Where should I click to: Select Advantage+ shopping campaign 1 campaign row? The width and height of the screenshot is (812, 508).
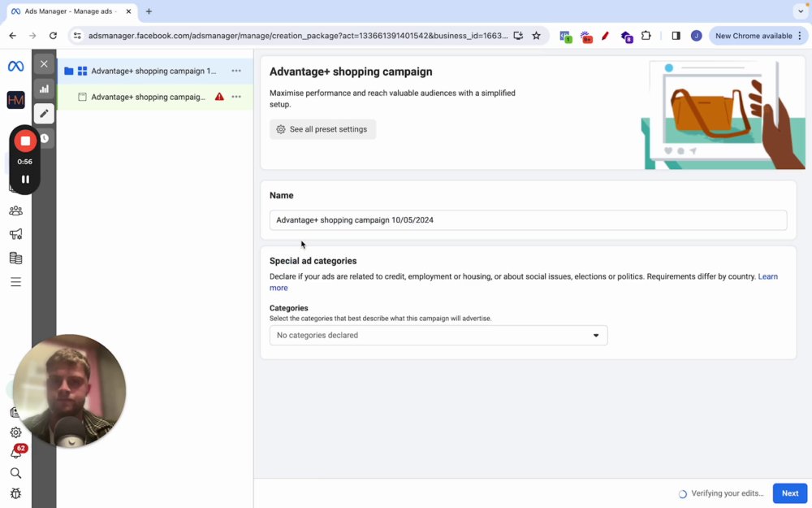tap(153, 71)
